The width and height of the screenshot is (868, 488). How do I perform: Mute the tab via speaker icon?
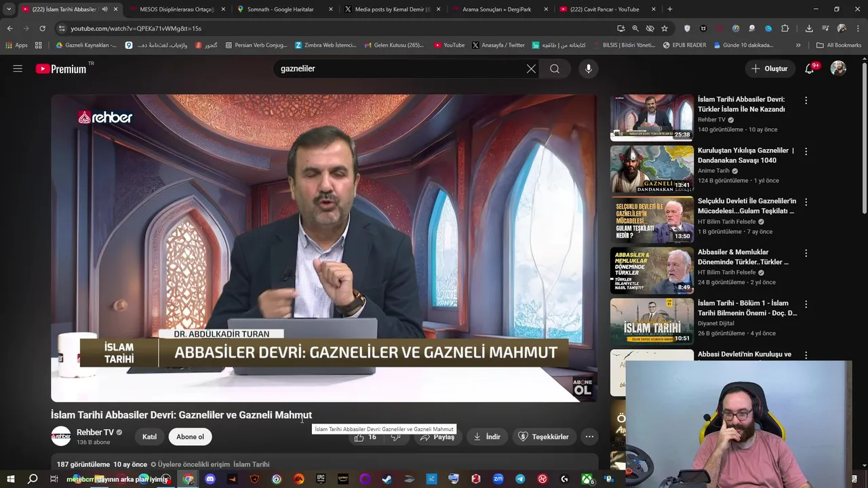coord(104,9)
